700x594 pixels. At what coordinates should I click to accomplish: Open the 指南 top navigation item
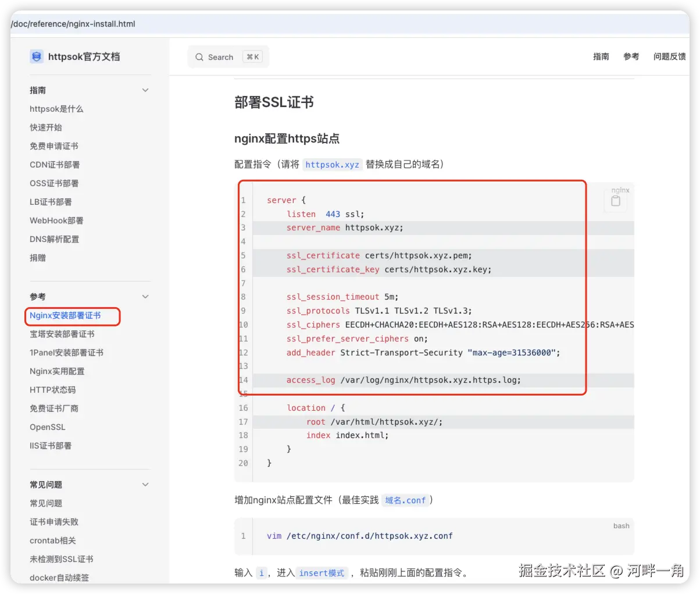601,56
